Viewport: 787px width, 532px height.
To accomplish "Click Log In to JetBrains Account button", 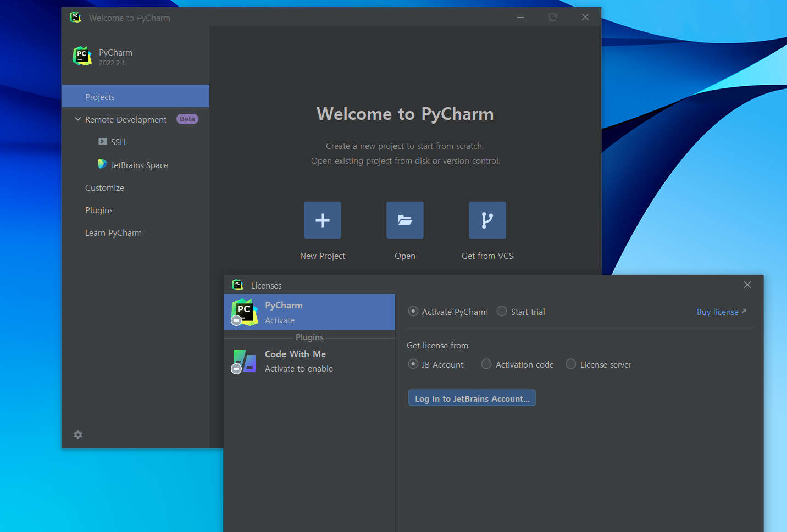I will 472,398.
